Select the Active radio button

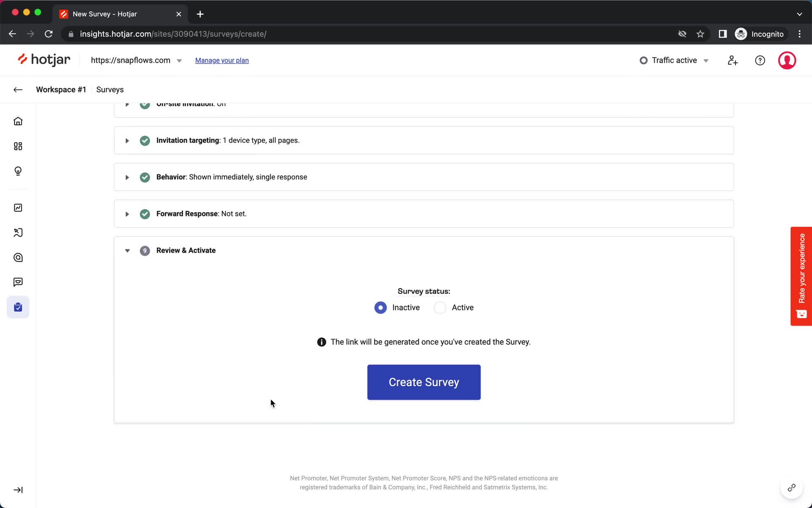pyautogui.click(x=439, y=307)
